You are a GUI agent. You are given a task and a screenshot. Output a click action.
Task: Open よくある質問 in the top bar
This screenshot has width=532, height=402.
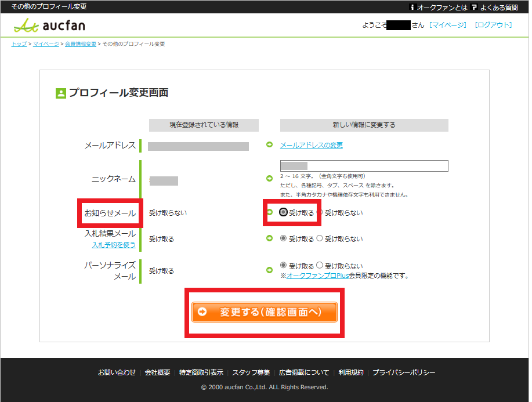(499, 8)
